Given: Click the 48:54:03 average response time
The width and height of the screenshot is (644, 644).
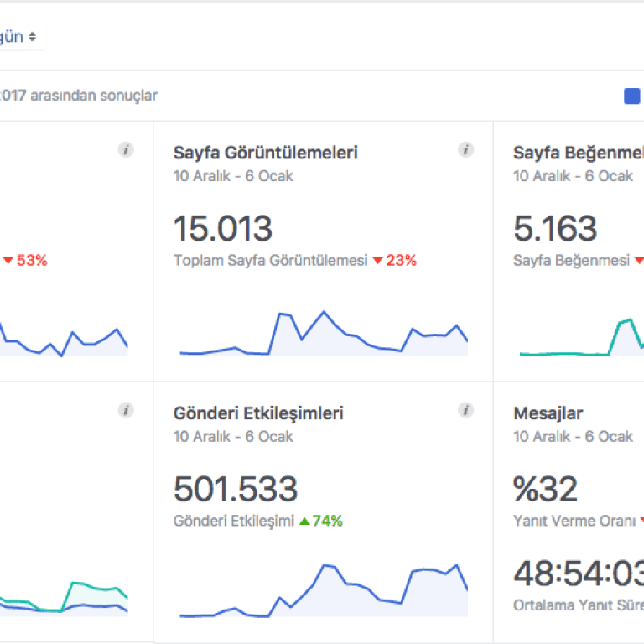Looking at the screenshot, I should coord(579,574).
